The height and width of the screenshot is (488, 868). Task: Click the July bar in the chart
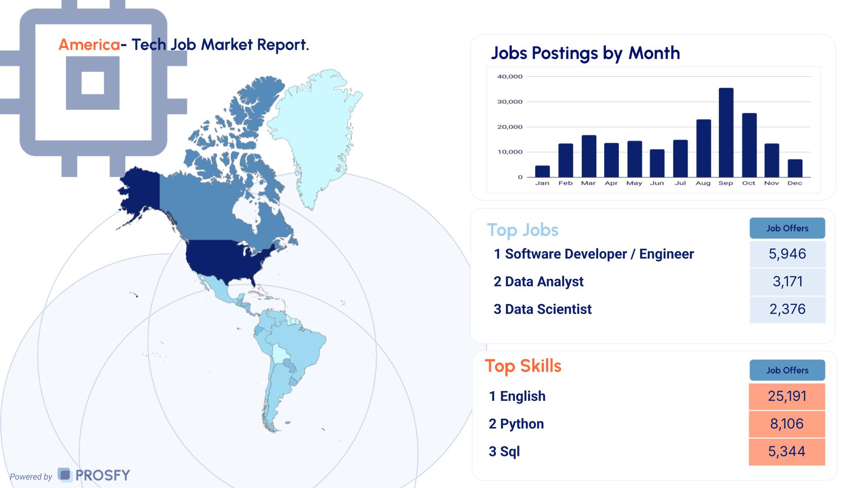[x=680, y=159]
